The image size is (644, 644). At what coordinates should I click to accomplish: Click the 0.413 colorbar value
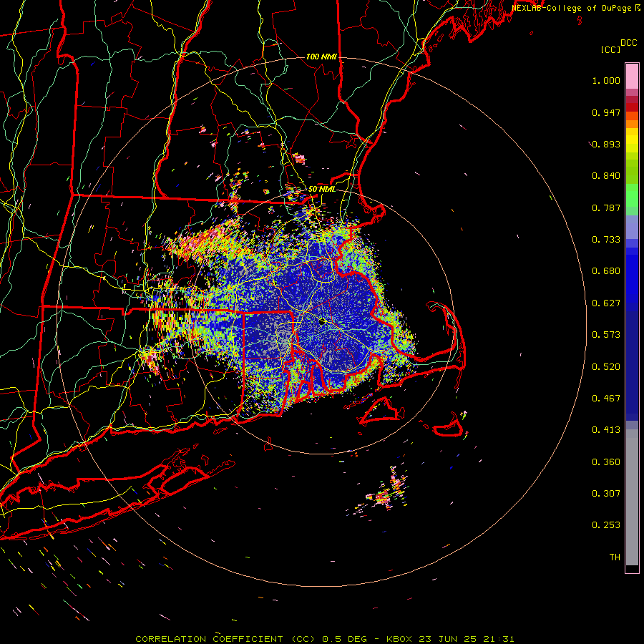click(x=606, y=430)
